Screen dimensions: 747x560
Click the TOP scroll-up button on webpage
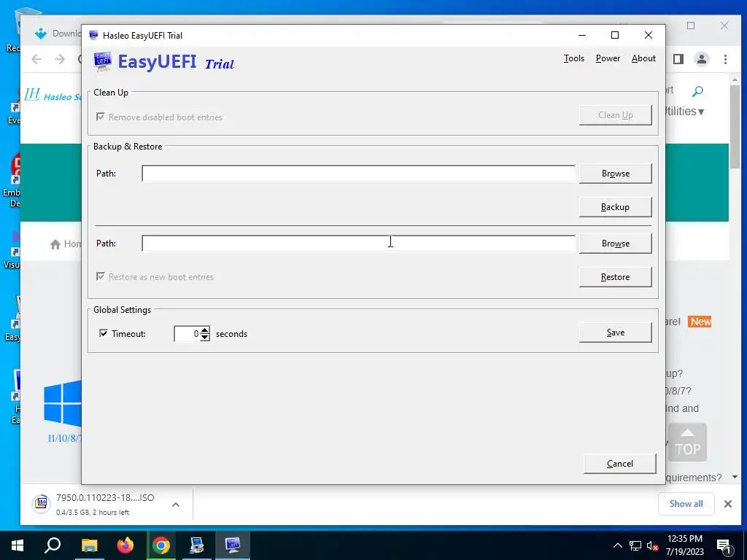tap(687, 442)
